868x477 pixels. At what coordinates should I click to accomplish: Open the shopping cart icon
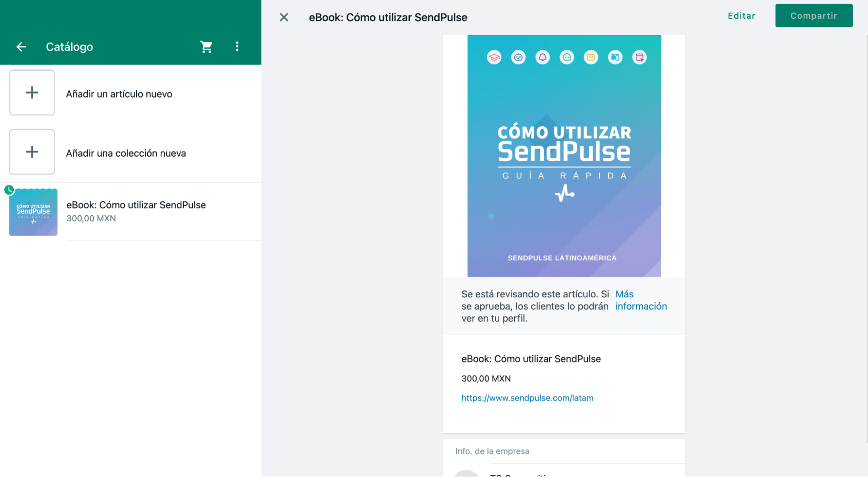(x=206, y=47)
